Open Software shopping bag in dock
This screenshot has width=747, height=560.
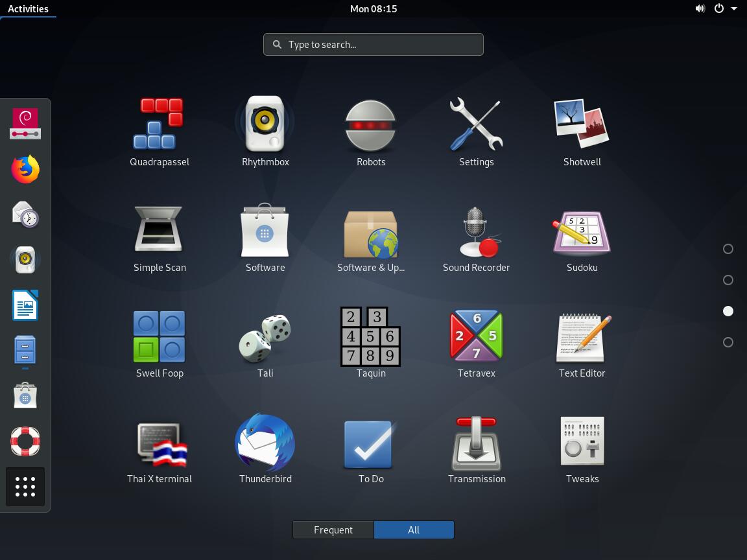25,395
